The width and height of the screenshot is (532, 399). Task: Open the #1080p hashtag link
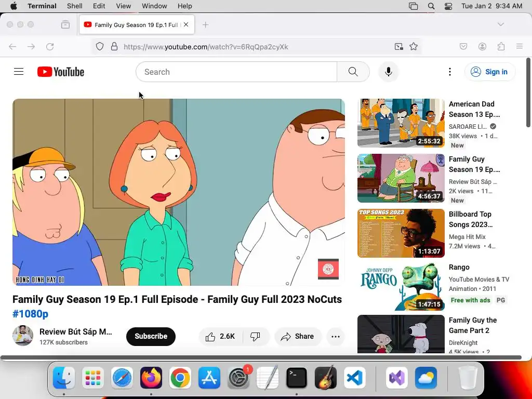[x=31, y=314]
